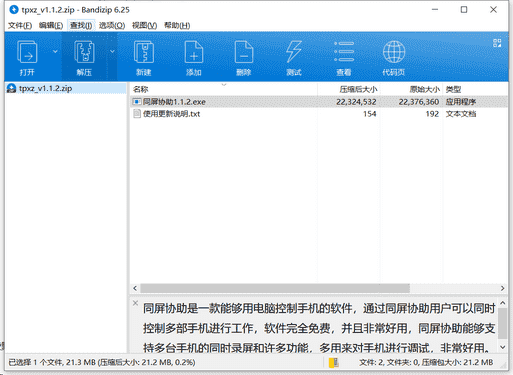Click the Code page (代码页) globe icon
Screen dimensions: 513x375
pyautogui.click(x=394, y=57)
